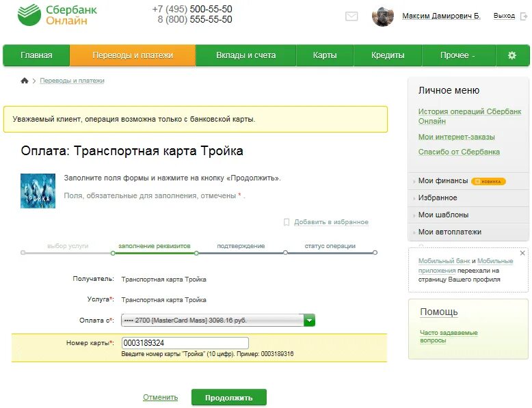
Task: Click the заполнение реквизитов progress step
Action: coord(155,246)
